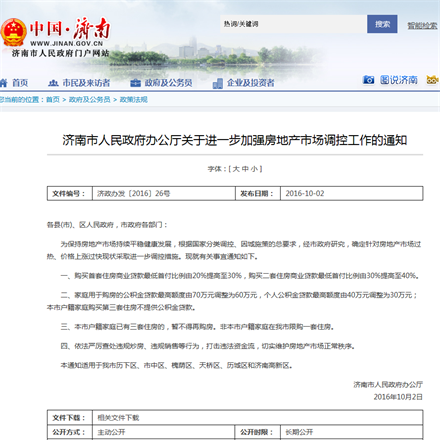Go to 政府及公务员 in the breadcrumb
This screenshot has width=440, height=440.
pos(89,100)
